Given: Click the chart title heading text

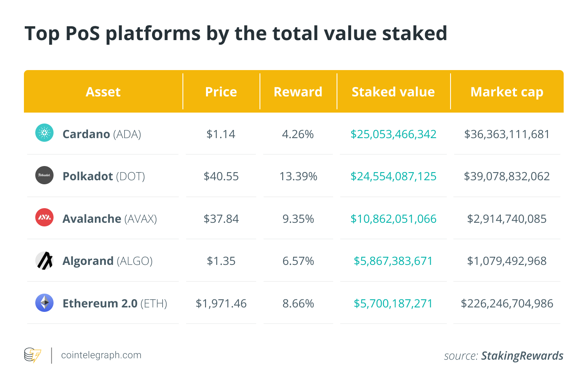Looking at the screenshot, I should pos(236,33).
